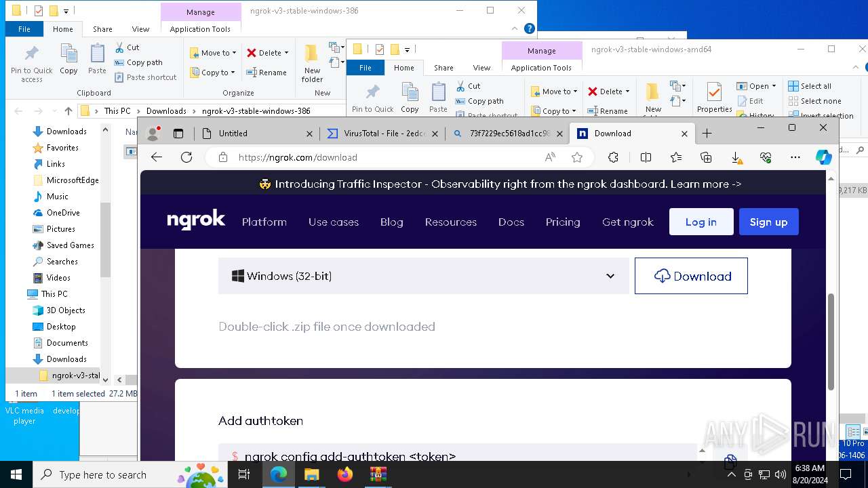
Task: Open the View tab in 386 window
Action: 140,29
